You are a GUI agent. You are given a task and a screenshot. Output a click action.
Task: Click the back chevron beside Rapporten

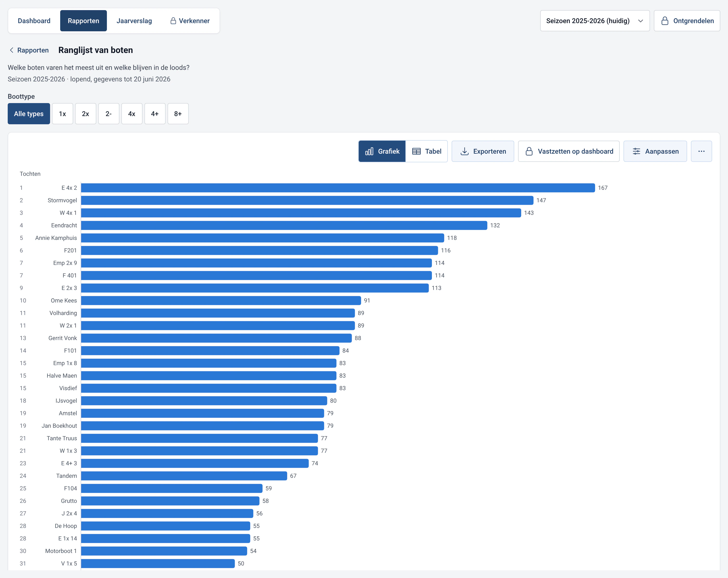coord(12,50)
